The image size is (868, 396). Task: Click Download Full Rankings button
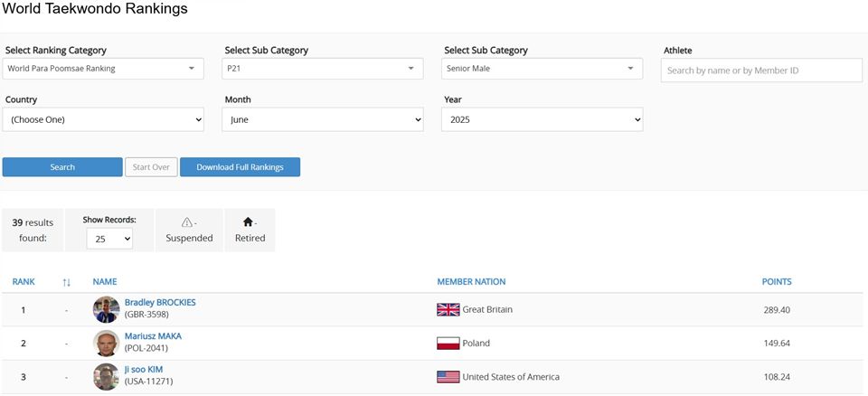[x=241, y=167]
